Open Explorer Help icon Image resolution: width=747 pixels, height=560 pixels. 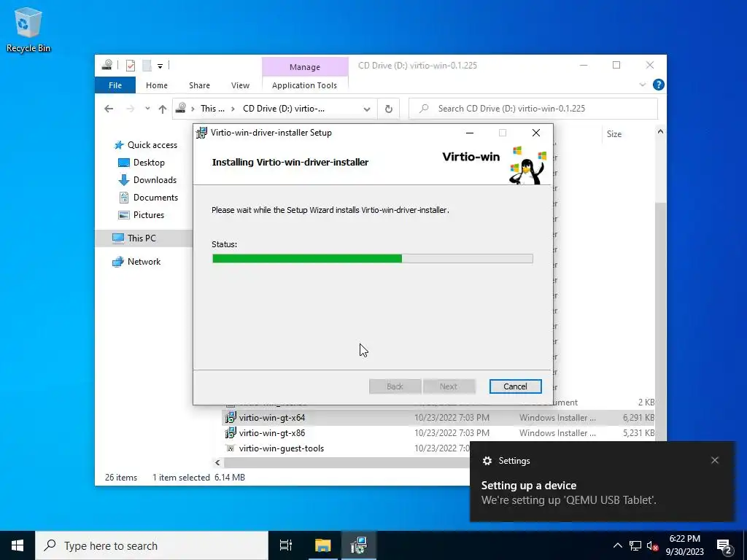(x=659, y=85)
